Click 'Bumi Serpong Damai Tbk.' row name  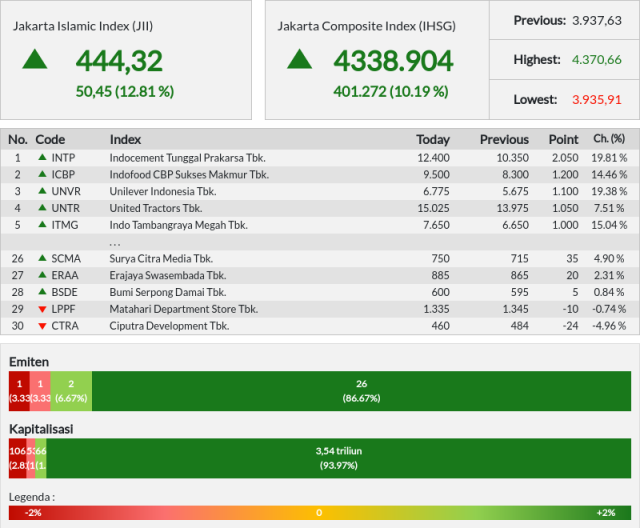pos(168,292)
